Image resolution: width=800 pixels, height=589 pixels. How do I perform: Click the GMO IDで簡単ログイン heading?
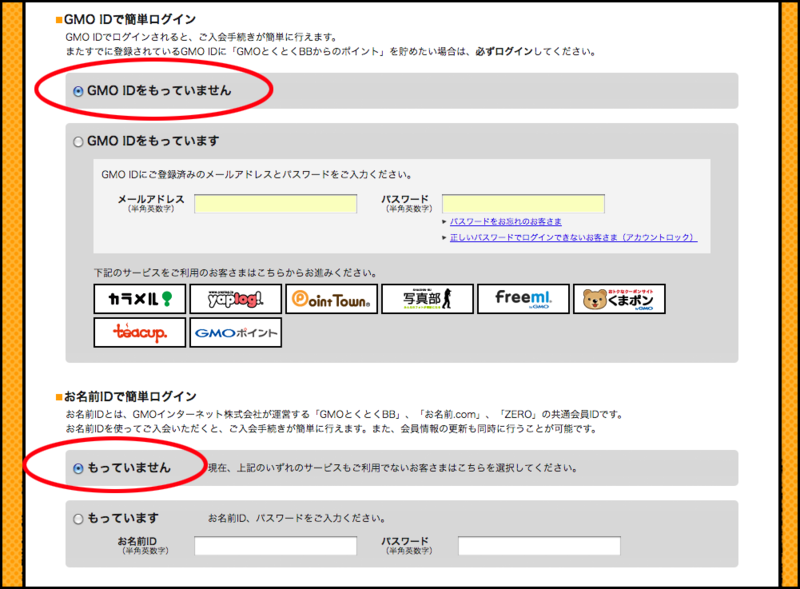130,19
